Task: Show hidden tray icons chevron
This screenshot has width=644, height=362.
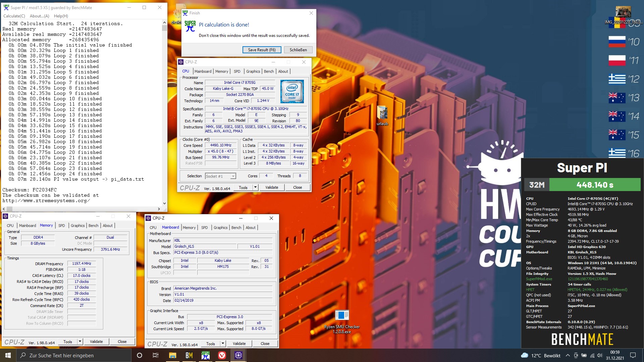Action: [x=568, y=356]
